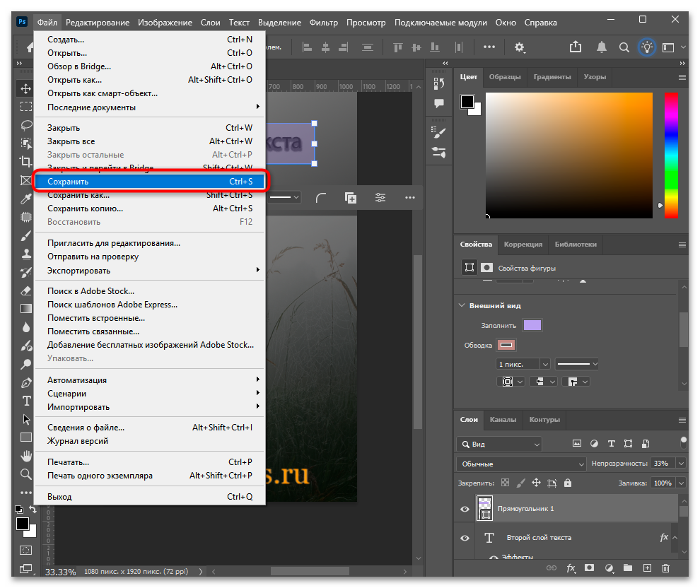
Task: Toggle lock all for the layer
Action: pyautogui.click(x=567, y=483)
